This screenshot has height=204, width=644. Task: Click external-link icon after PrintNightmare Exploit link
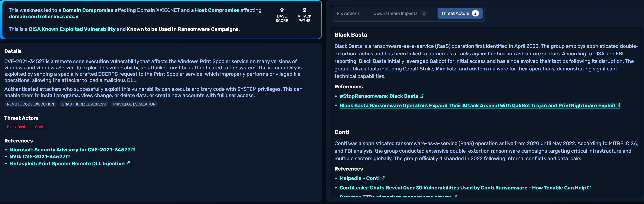pos(618,105)
